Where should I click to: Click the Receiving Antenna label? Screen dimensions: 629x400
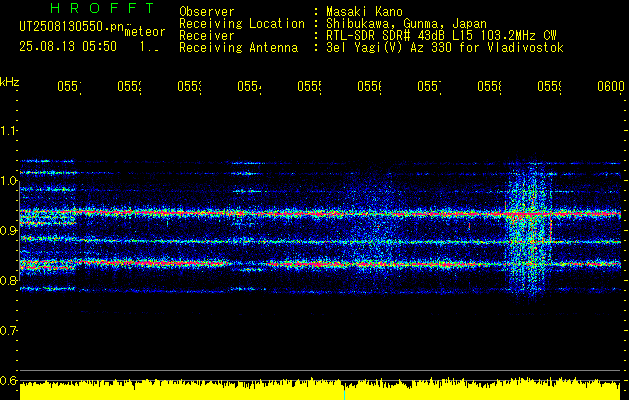tap(238, 48)
